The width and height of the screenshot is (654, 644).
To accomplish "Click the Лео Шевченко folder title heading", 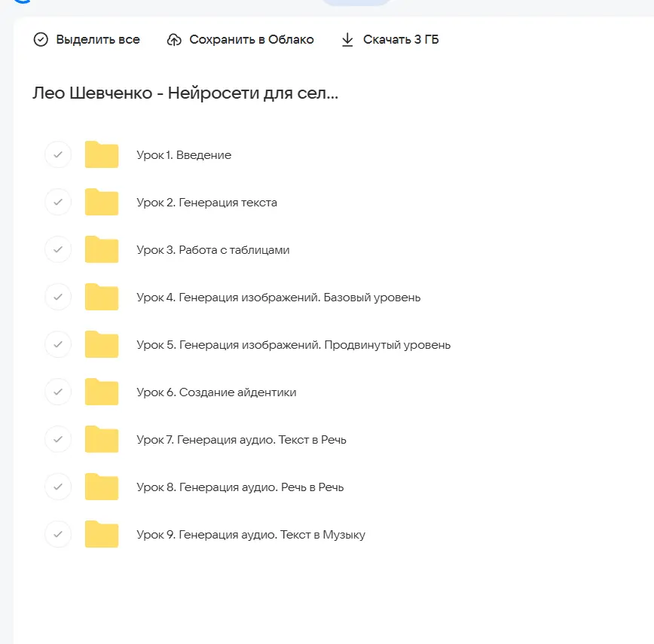I will pyautogui.click(x=185, y=94).
